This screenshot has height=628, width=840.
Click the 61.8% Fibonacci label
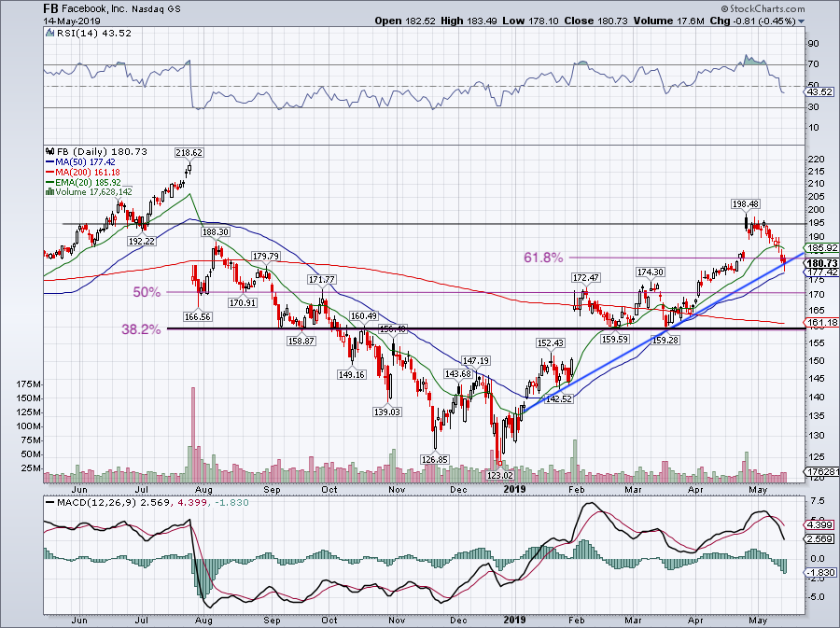click(x=543, y=258)
